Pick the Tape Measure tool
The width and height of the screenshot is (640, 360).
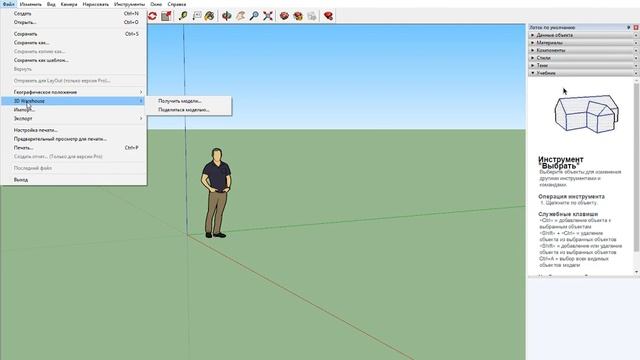click(183, 16)
